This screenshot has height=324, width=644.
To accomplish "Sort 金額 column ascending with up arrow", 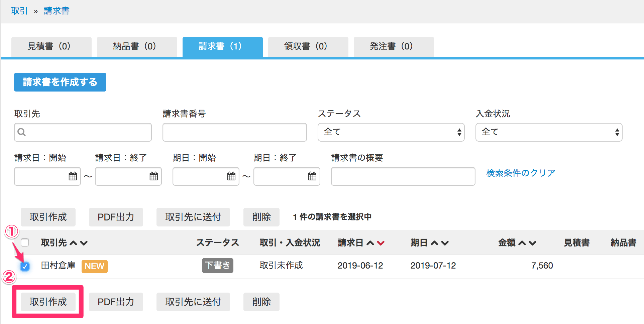I will click(x=522, y=243).
